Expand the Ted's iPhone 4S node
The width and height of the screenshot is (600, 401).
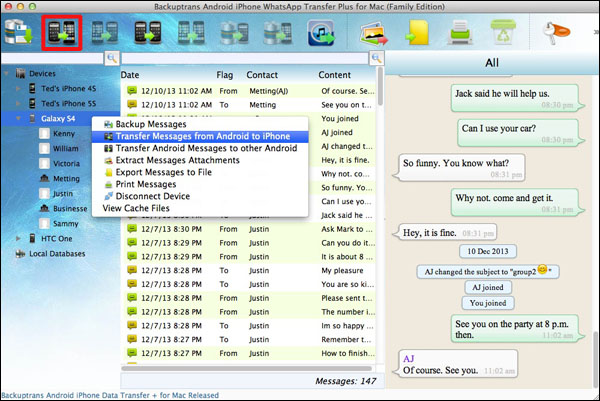click(18, 88)
